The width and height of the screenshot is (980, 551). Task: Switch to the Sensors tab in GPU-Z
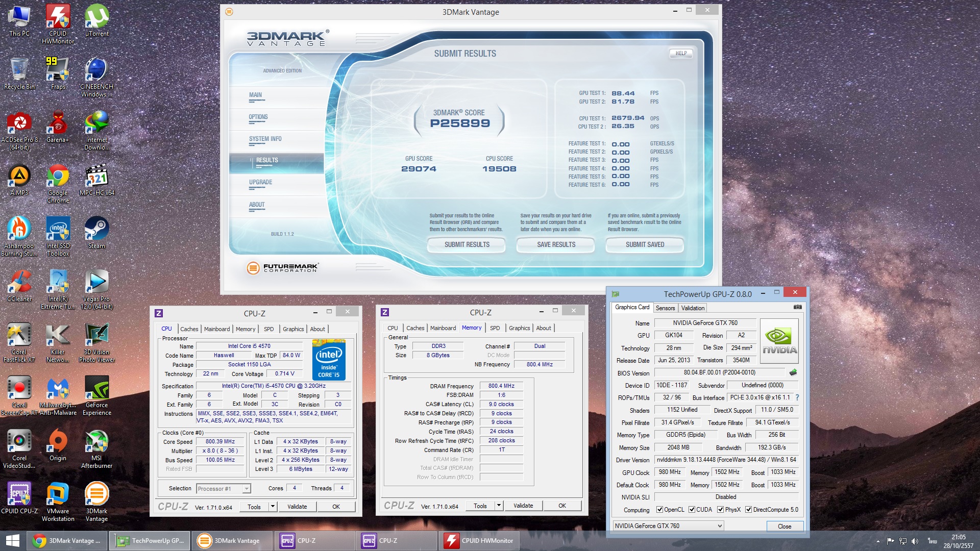(665, 308)
